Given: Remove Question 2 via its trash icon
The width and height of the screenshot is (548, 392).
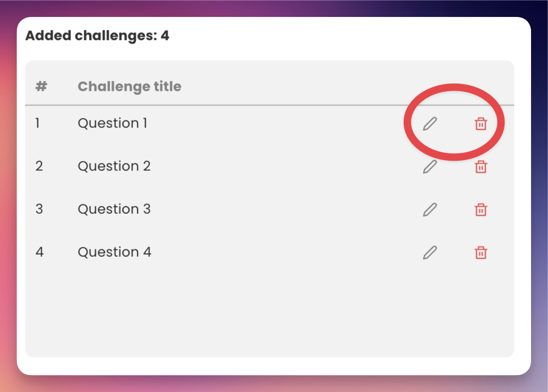Looking at the screenshot, I should coord(481,167).
